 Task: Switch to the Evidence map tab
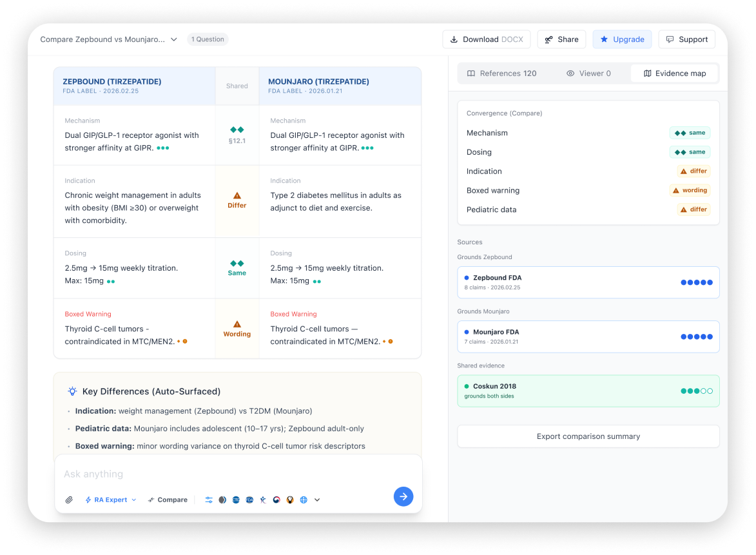[675, 73]
